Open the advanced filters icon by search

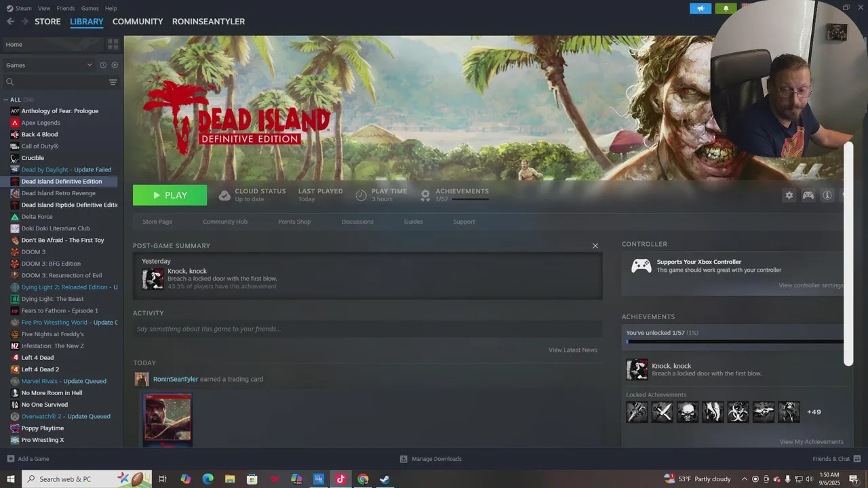coord(113,82)
